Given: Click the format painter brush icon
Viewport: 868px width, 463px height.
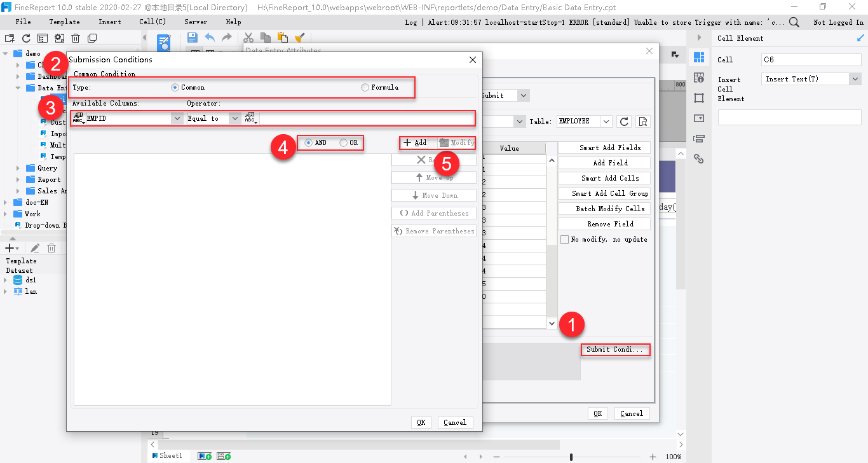Looking at the screenshot, I should [x=300, y=38].
